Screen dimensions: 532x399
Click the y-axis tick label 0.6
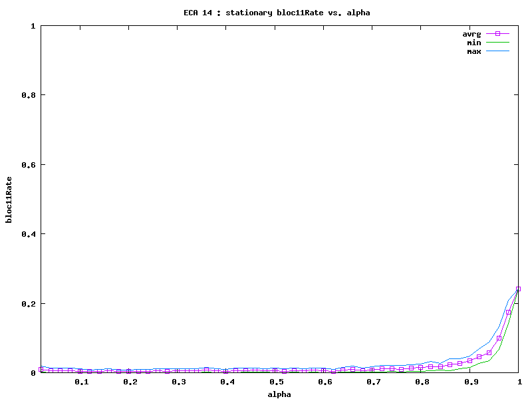(29, 165)
